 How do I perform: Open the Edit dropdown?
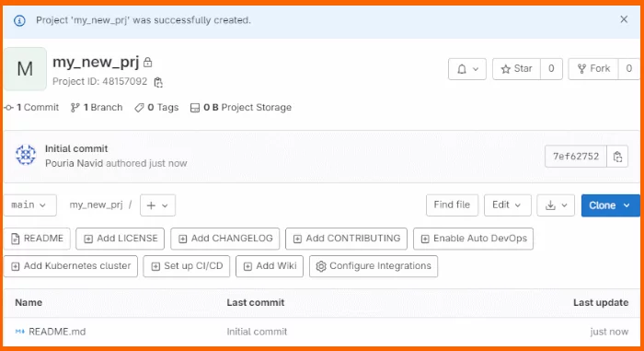pyautogui.click(x=507, y=205)
